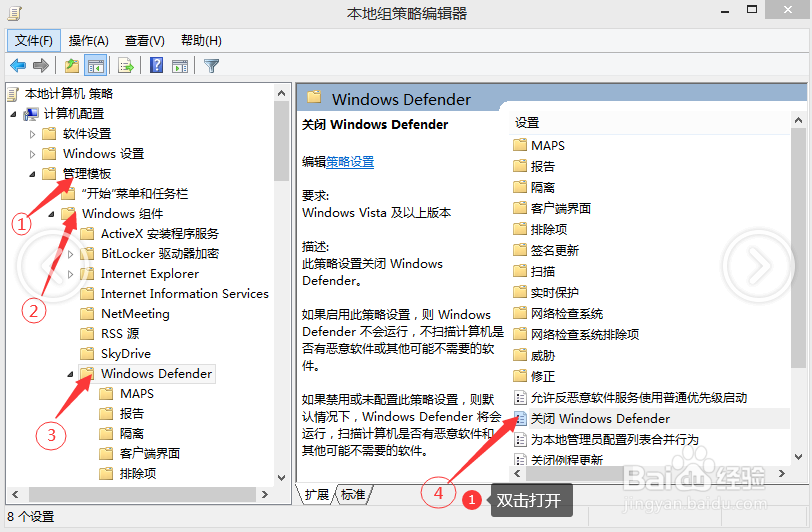The width and height of the screenshot is (812, 532).
Task: Select “开始”菜单和任务栏 in the tree
Action: (x=135, y=194)
